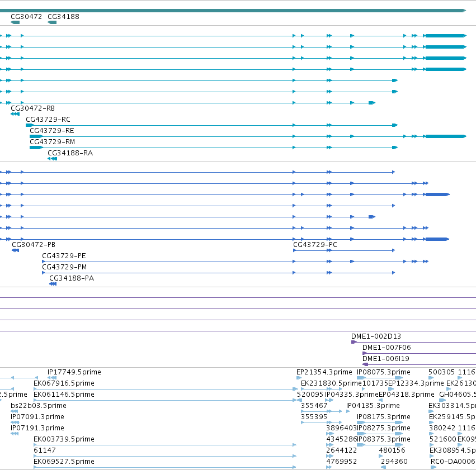Click the feature labeled 4769952
This screenshot has width=476, height=470.
coord(342,462)
